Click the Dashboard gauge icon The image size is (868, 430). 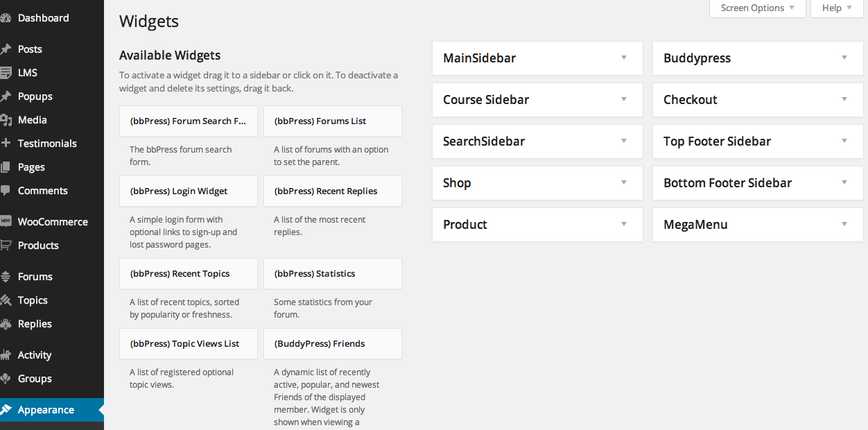(x=5, y=18)
